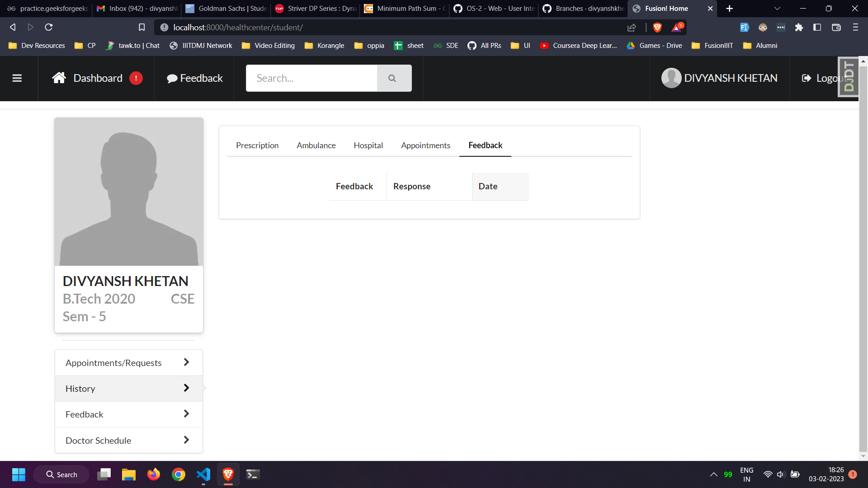Bookmark this page using bookmark icon
This screenshot has height=488, width=868.
point(142,28)
